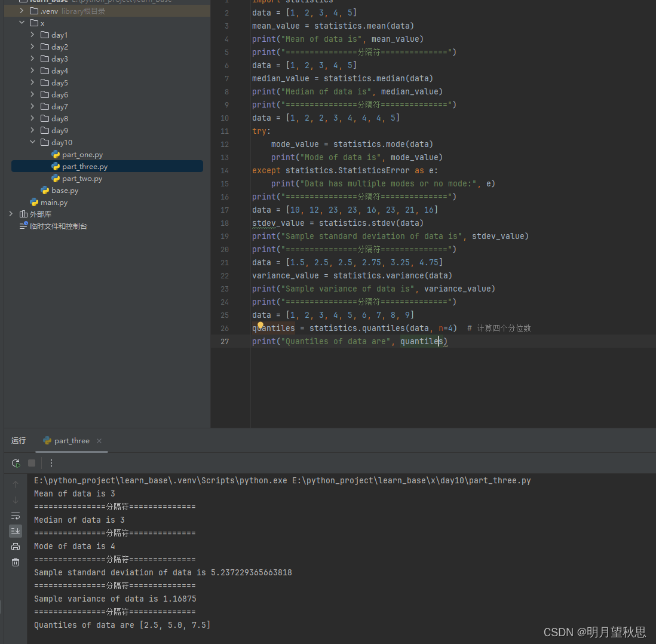Click the day5 folder icon
656x644 pixels.
click(45, 82)
